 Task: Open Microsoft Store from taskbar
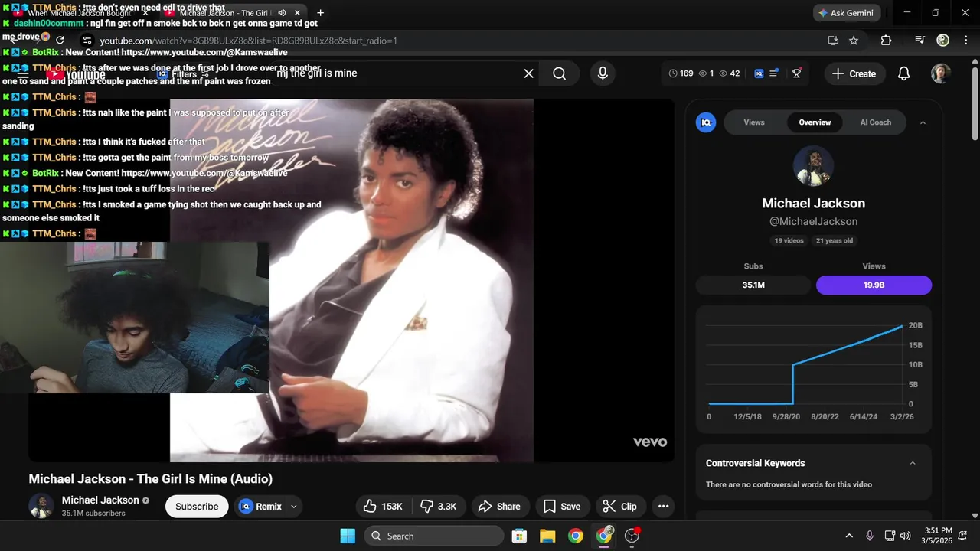[x=519, y=536]
